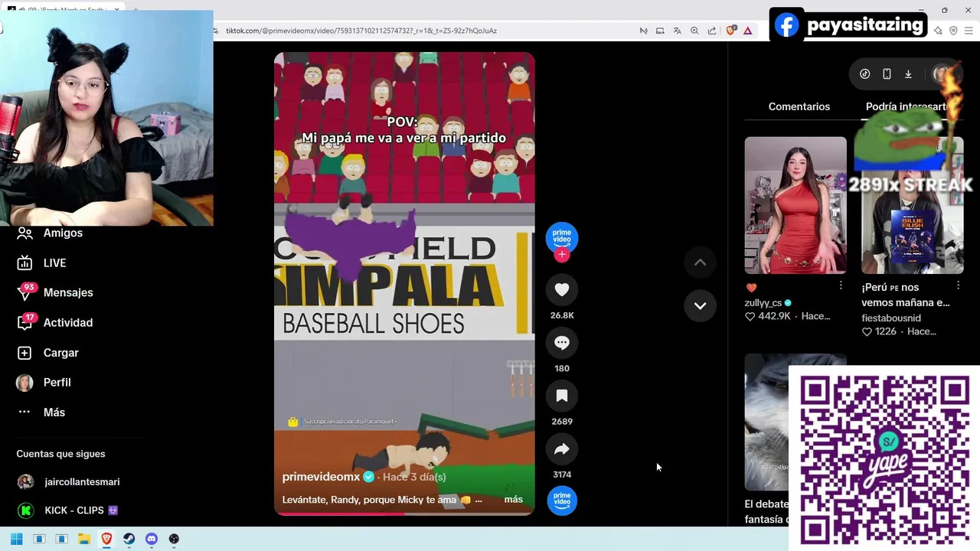Viewport: 980px width, 551px height.
Task: Click the video player to pause
Action: tap(404, 283)
